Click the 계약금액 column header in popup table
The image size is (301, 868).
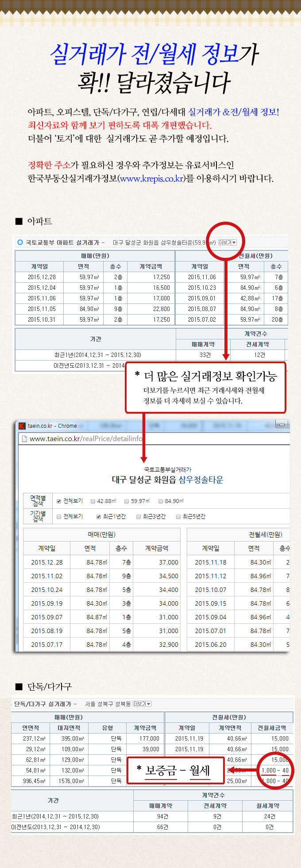157,548
